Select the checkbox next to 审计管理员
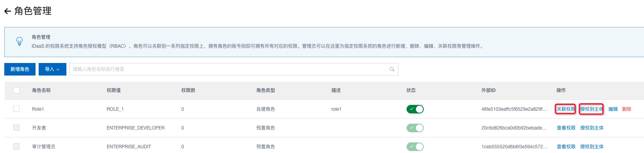Viewport: 644px width, 153px height. pos(16,146)
